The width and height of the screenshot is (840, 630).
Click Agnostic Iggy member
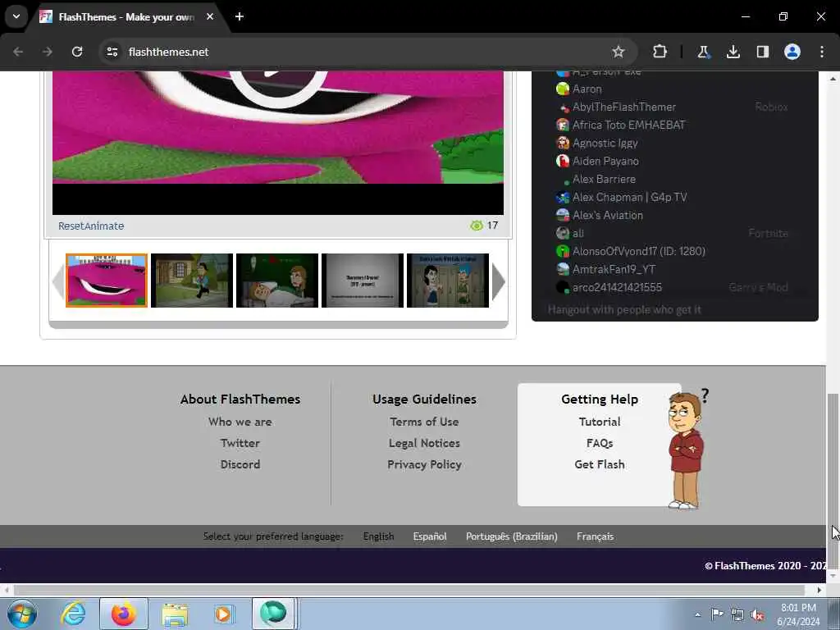(x=605, y=143)
